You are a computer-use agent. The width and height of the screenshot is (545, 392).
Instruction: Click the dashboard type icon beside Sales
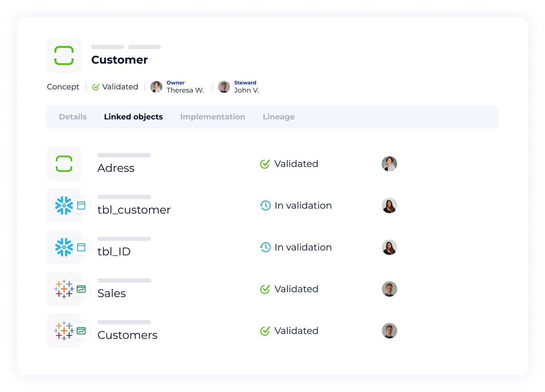(81, 289)
